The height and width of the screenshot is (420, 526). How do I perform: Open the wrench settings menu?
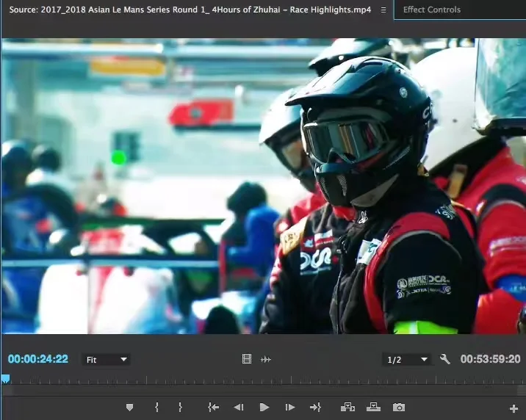tap(444, 359)
